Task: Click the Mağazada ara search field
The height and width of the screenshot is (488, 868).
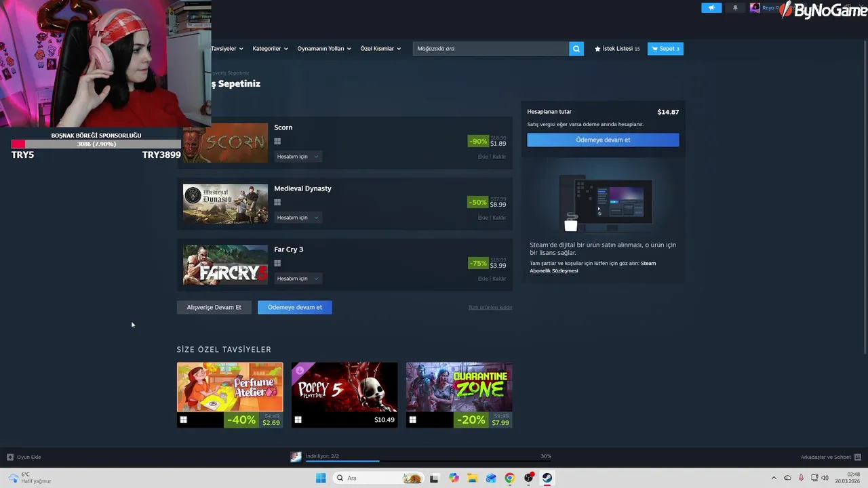Action: (491, 49)
